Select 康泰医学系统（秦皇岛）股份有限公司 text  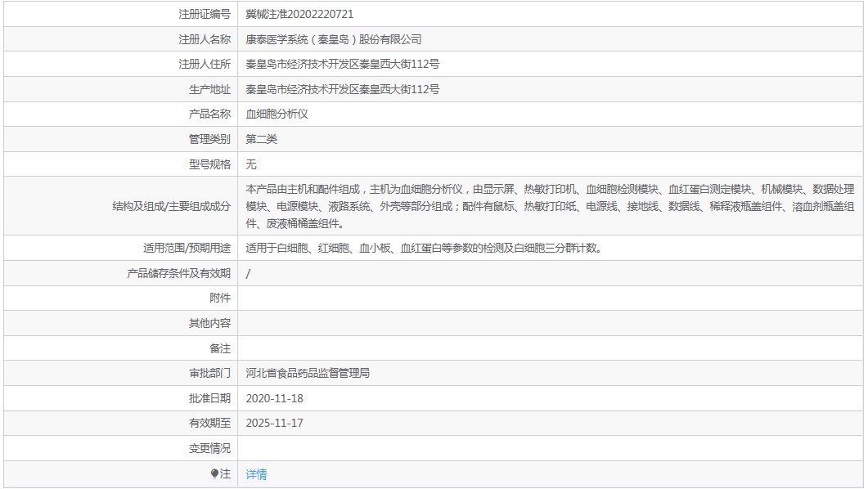(333, 39)
